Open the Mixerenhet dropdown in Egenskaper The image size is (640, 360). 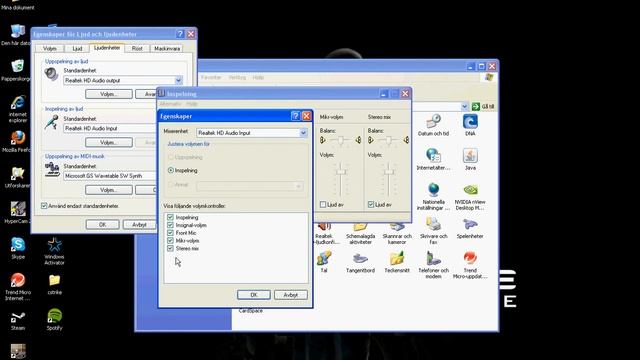pyautogui.click(x=303, y=133)
